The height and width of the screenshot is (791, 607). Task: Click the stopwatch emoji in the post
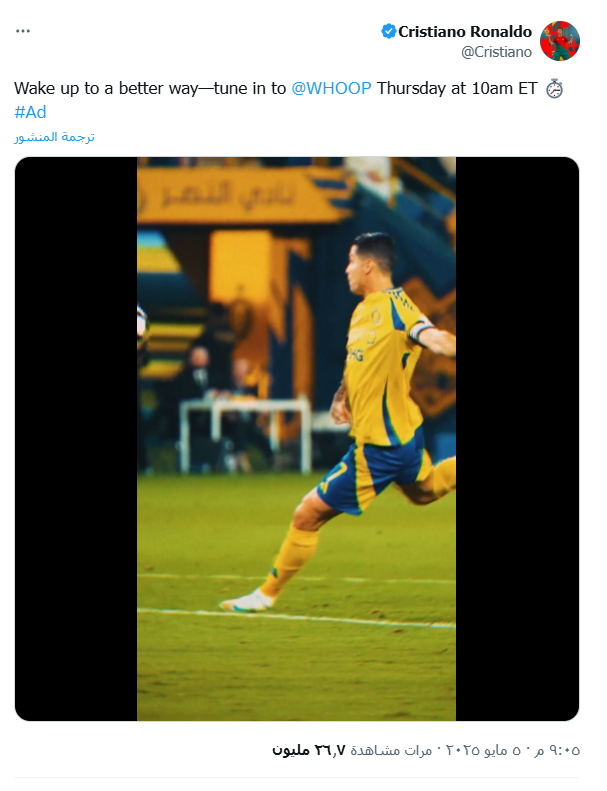tap(555, 89)
